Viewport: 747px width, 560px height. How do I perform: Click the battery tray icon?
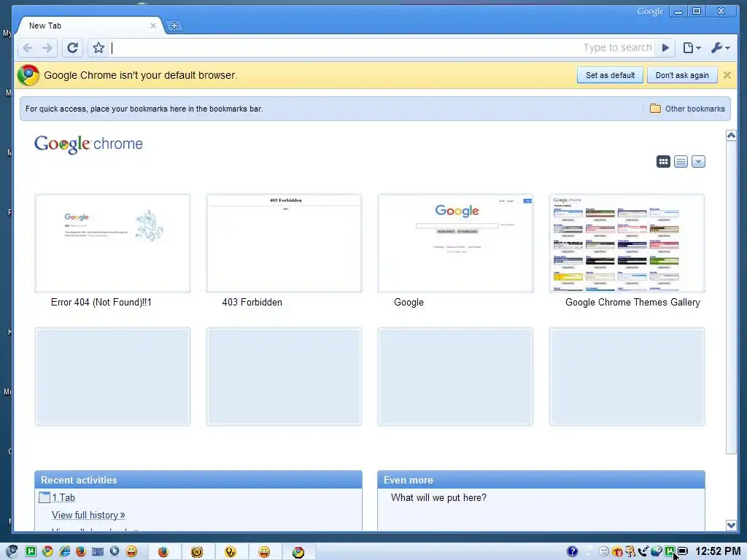683,551
